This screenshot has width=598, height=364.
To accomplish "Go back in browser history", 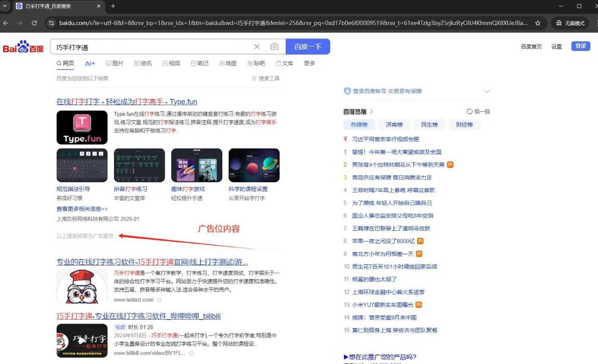I will pyautogui.click(x=6, y=23).
